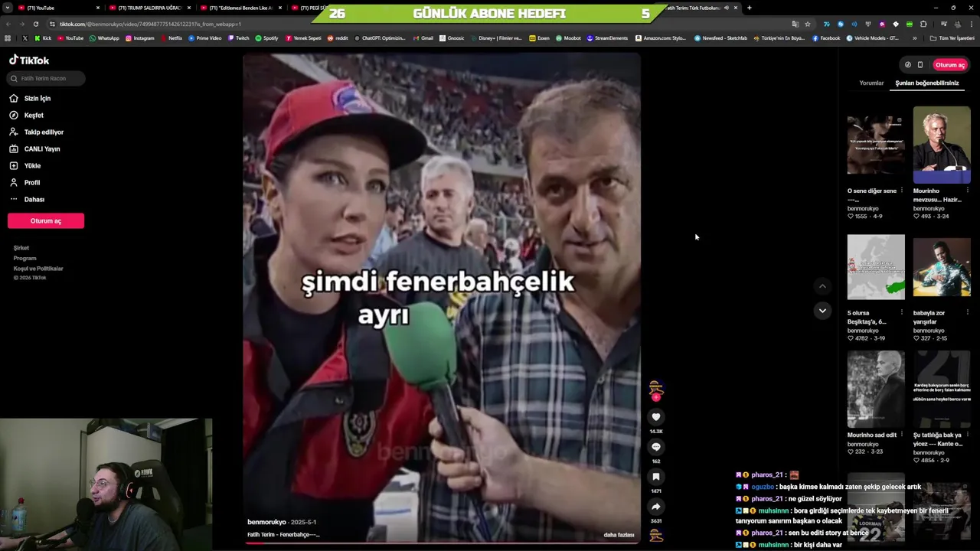
Task: Bookmark this page with star icon
Action: tap(807, 24)
